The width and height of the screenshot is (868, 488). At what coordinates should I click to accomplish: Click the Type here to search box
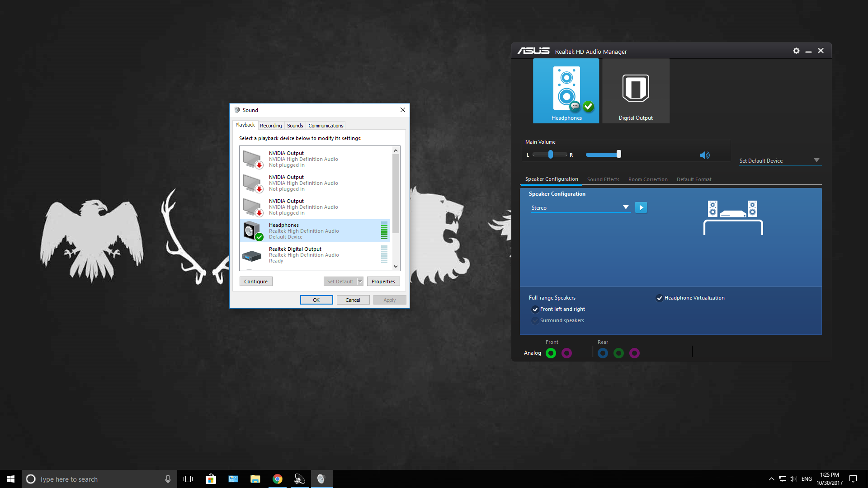(99, 479)
